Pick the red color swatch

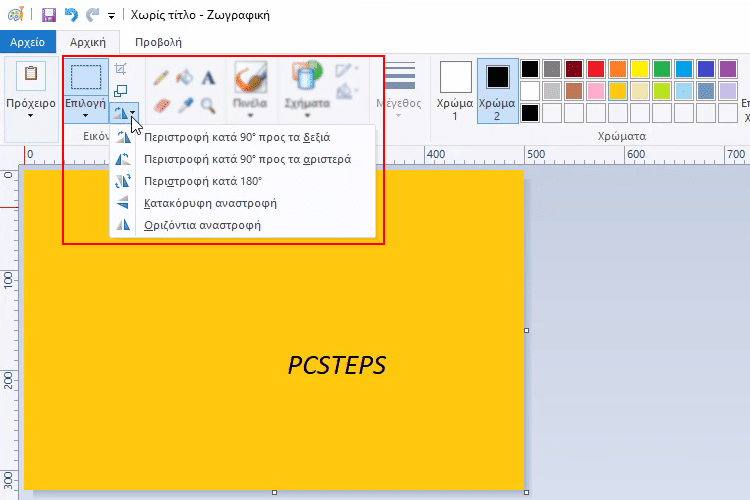[x=596, y=69]
